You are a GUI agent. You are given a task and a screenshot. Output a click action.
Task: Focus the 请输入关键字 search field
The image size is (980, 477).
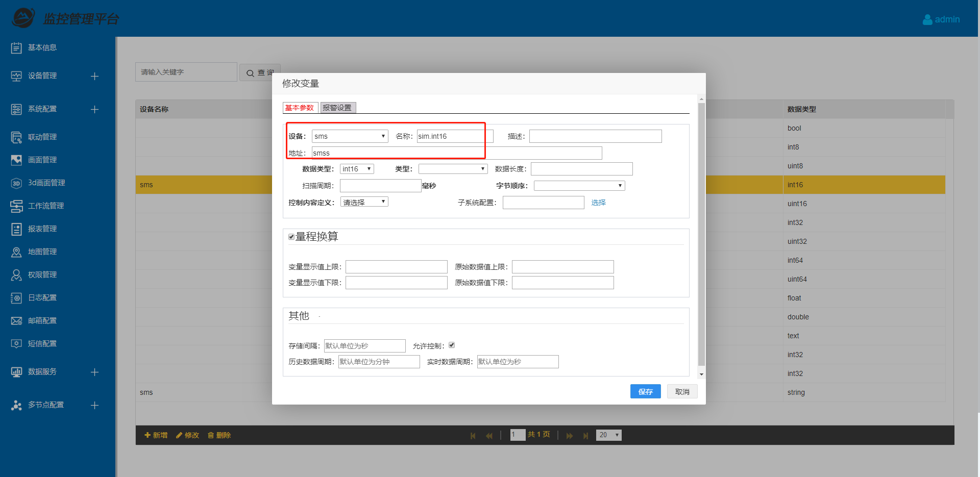(186, 72)
